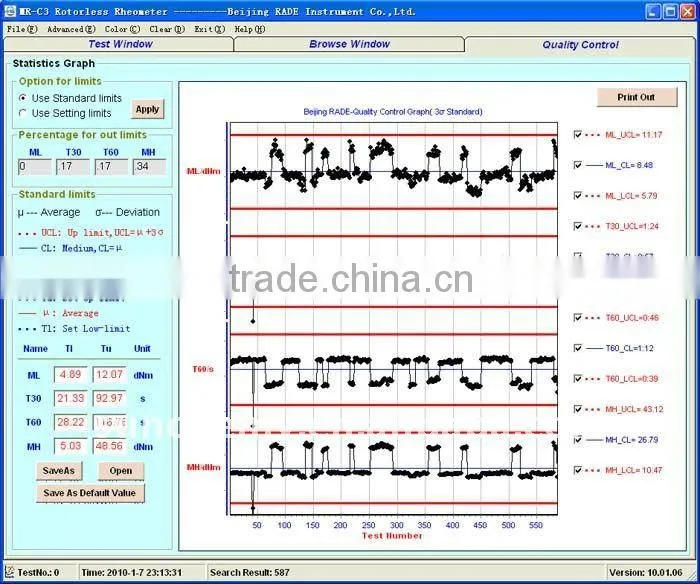Switch to the Test Window tab
Screen dimensions: 700x584
pos(118,44)
